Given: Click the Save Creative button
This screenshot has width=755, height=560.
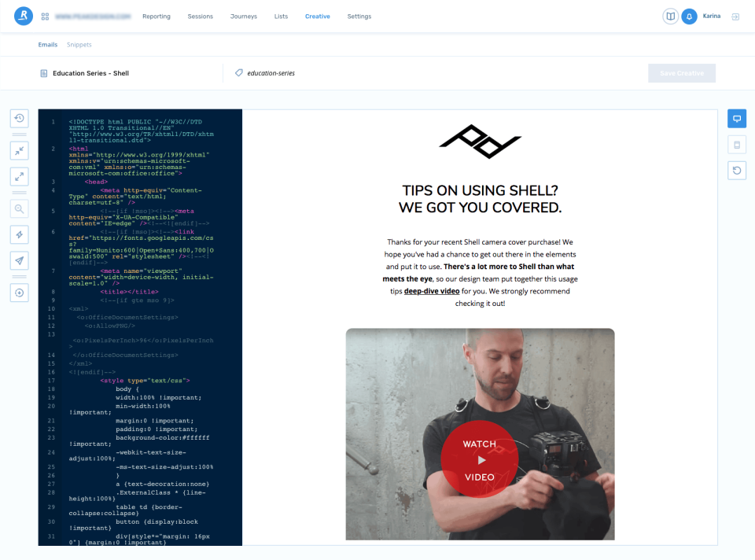Looking at the screenshot, I should tap(682, 73).
